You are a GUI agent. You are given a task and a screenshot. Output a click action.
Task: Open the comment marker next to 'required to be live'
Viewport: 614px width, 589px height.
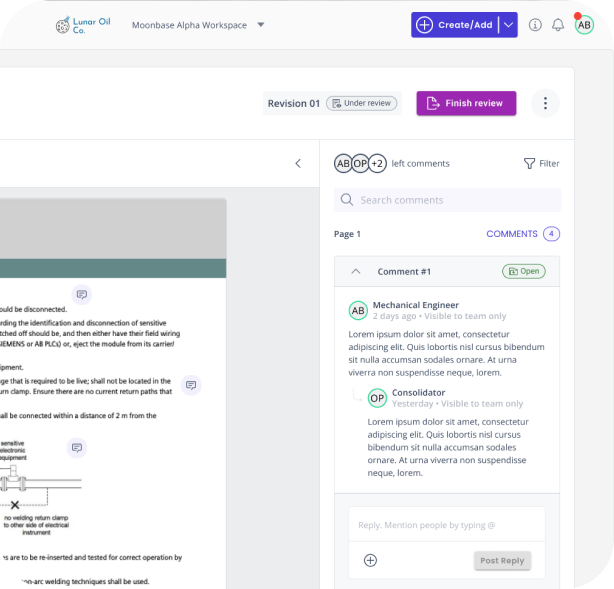(x=191, y=385)
